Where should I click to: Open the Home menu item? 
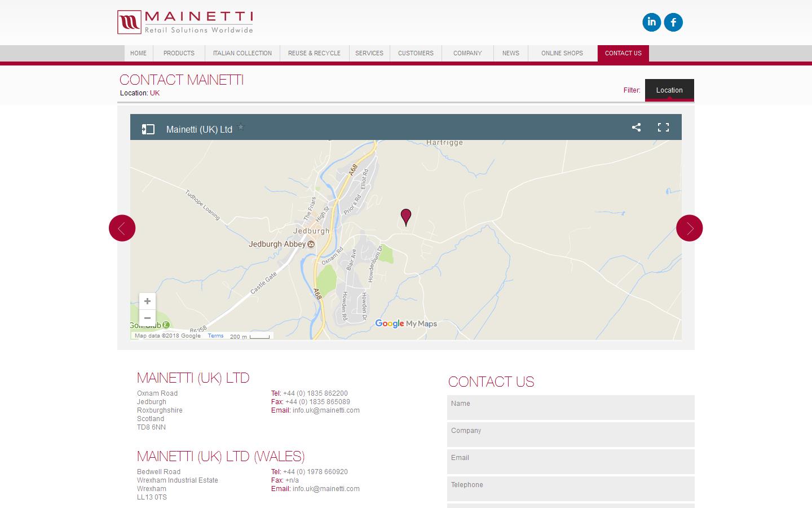(x=138, y=53)
